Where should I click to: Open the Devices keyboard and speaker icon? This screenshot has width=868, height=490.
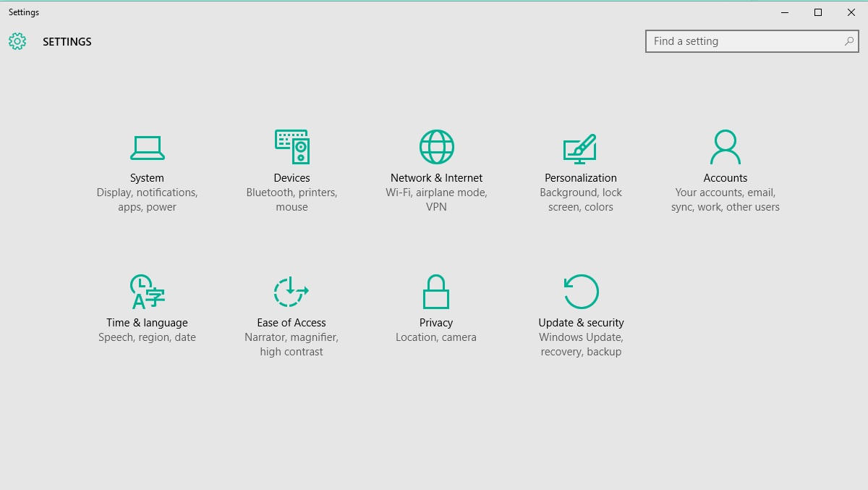tap(292, 147)
